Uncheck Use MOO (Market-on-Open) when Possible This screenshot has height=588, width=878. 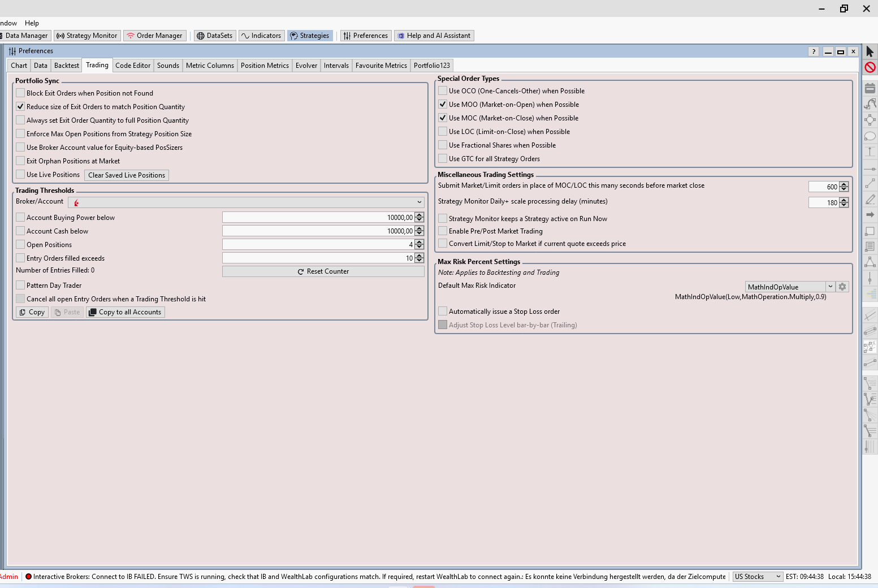pos(443,104)
